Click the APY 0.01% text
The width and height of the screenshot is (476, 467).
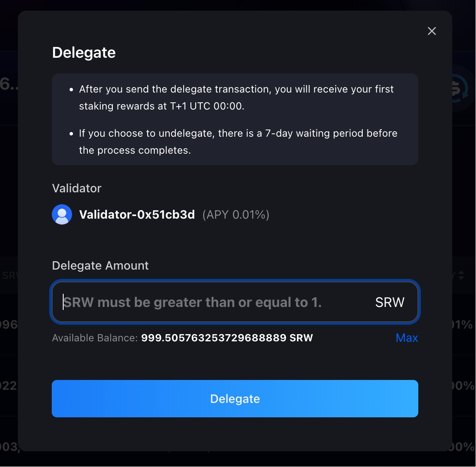[236, 215]
